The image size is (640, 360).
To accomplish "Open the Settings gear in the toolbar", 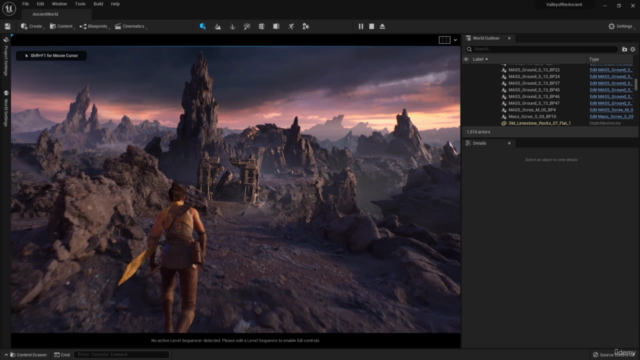I will coord(611,27).
